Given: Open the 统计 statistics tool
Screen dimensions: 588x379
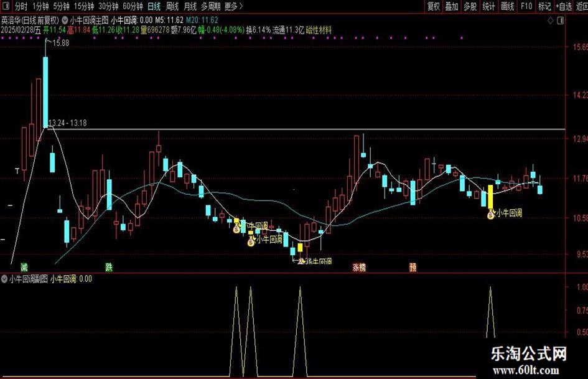Looking at the screenshot, I should [488, 6].
